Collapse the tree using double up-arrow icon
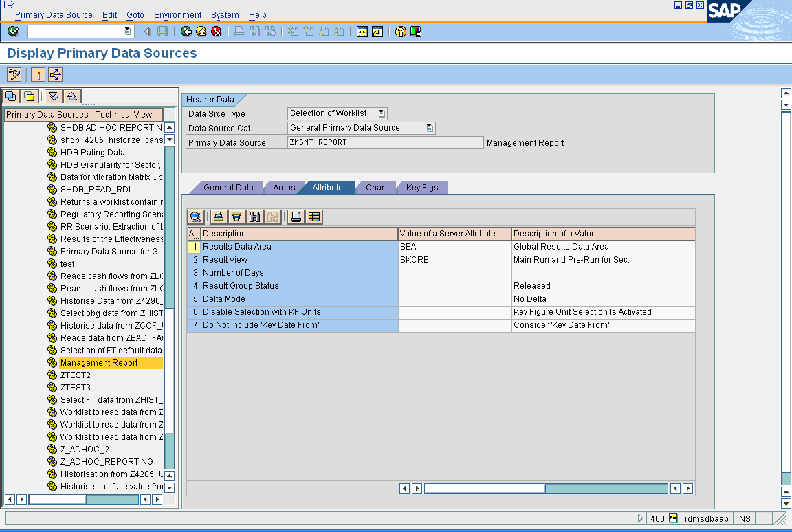Viewport: 792px width, 532px height. coord(72,96)
